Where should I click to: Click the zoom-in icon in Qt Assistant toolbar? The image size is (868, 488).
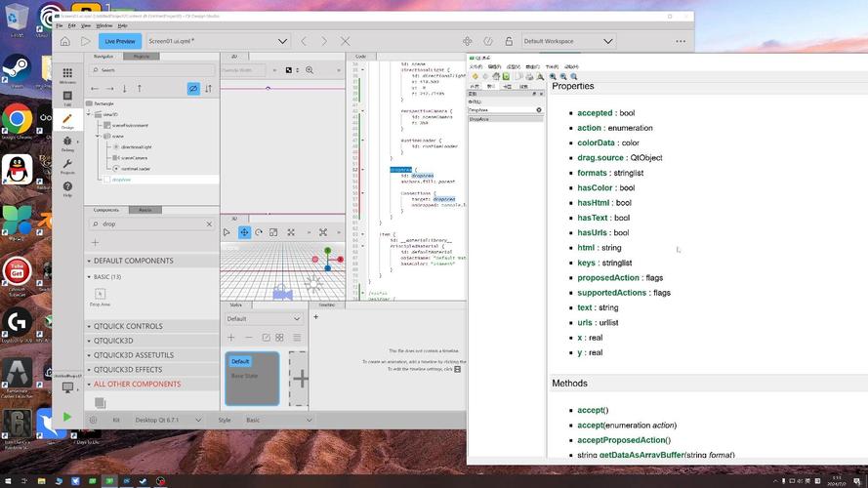tap(553, 76)
